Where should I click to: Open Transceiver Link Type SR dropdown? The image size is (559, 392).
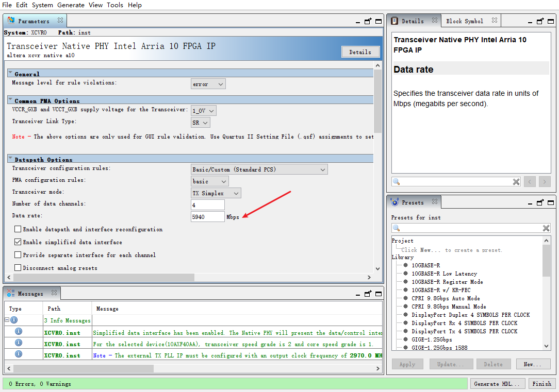click(x=201, y=123)
